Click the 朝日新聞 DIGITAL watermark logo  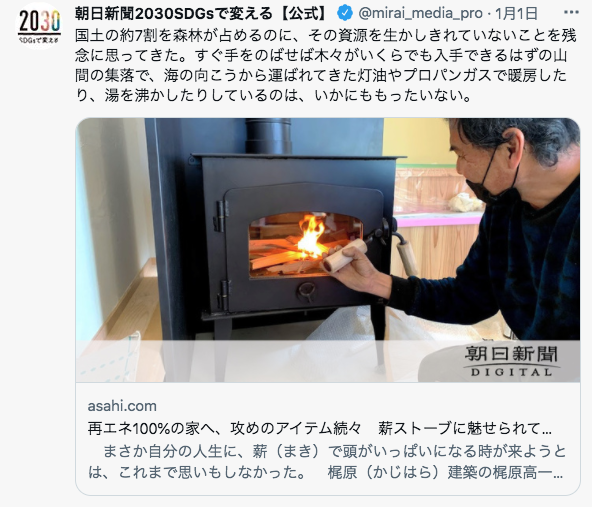(511, 361)
